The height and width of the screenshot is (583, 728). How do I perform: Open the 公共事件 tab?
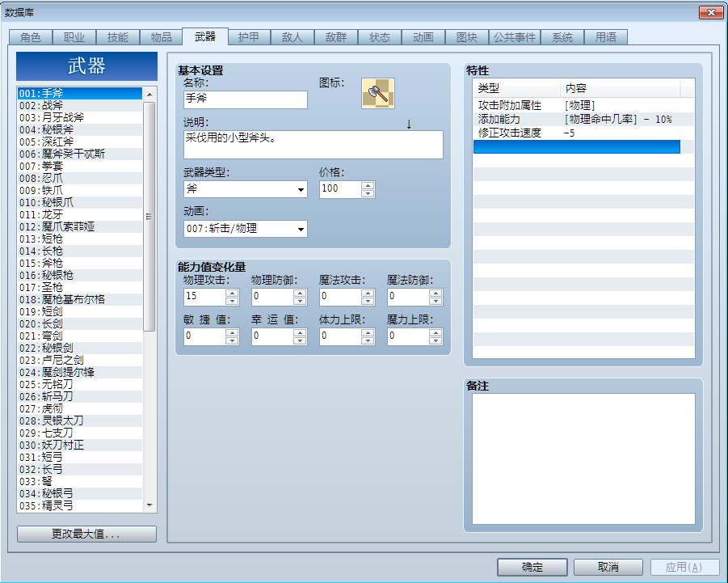(x=515, y=37)
